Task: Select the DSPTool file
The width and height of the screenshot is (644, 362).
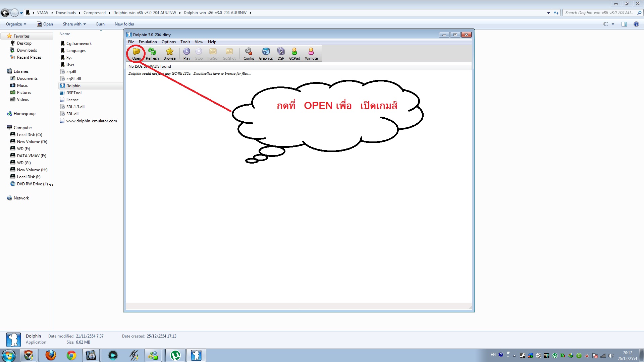Action: (x=74, y=93)
